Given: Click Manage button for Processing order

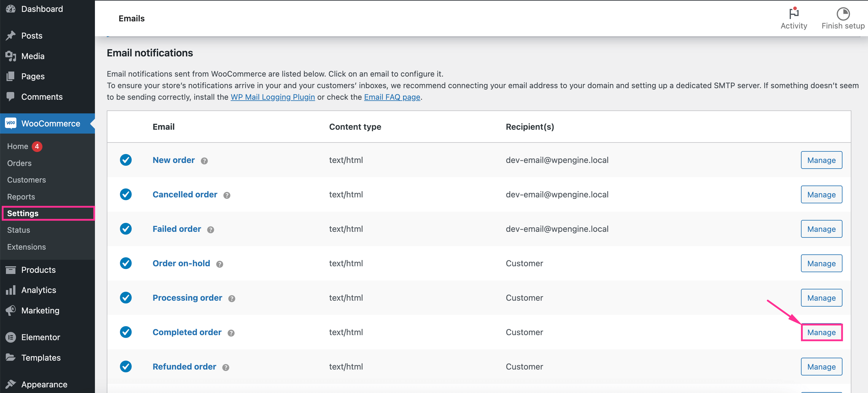Looking at the screenshot, I should (x=821, y=297).
